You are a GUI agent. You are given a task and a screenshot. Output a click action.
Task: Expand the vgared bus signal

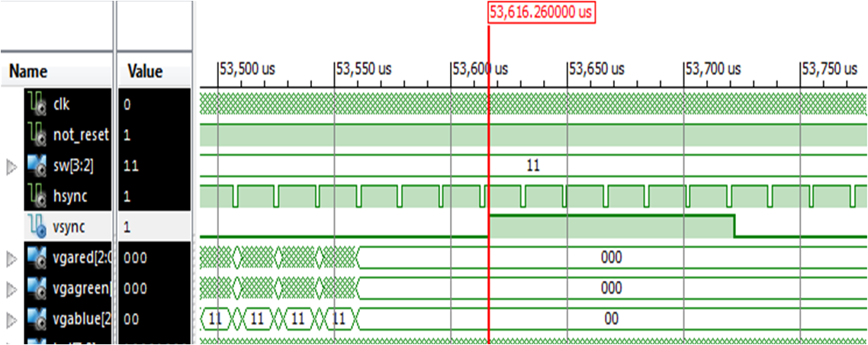10,258
